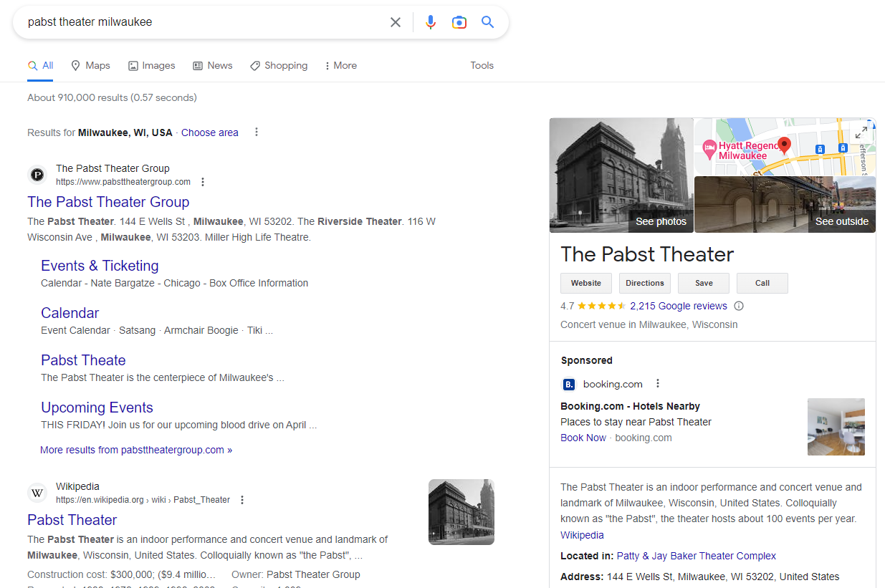885x588 pixels.
Task: Click the Book Now link in sponsored ad
Action: click(x=583, y=438)
